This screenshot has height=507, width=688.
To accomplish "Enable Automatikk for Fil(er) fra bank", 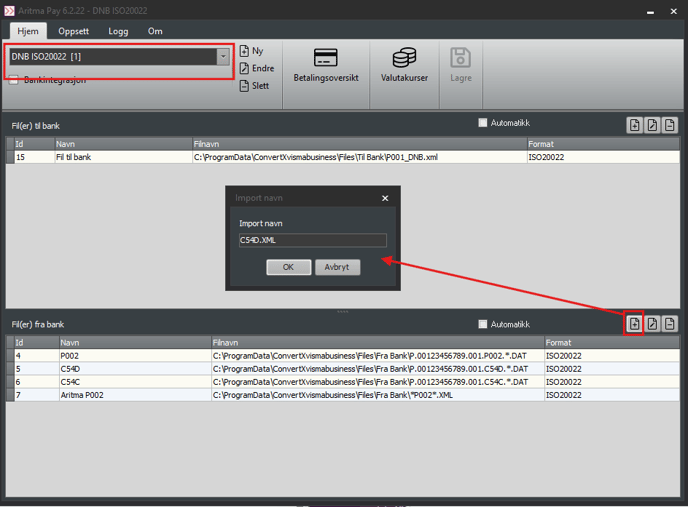I will [x=483, y=324].
